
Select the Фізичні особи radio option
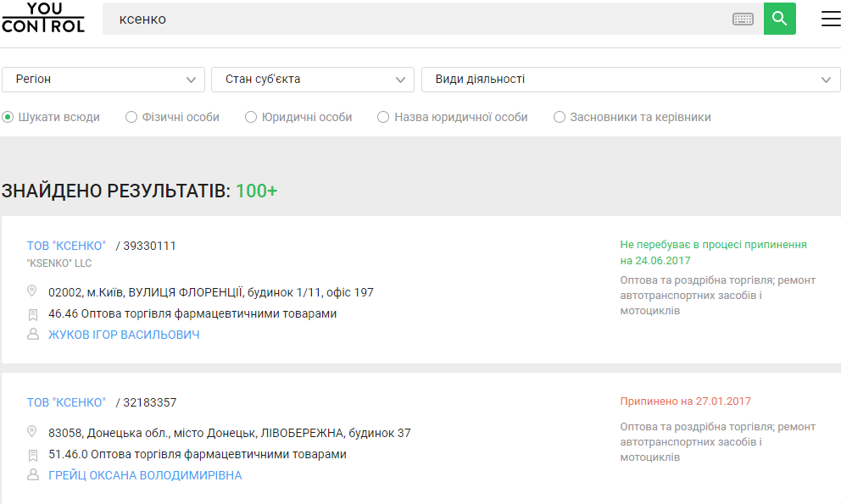tap(131, 117)
